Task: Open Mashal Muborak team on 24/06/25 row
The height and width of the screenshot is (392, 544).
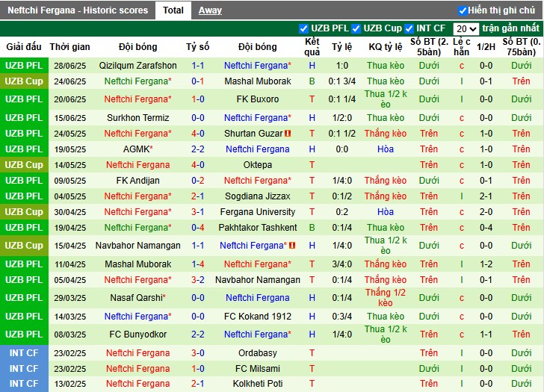Action: tap(257, 81)
